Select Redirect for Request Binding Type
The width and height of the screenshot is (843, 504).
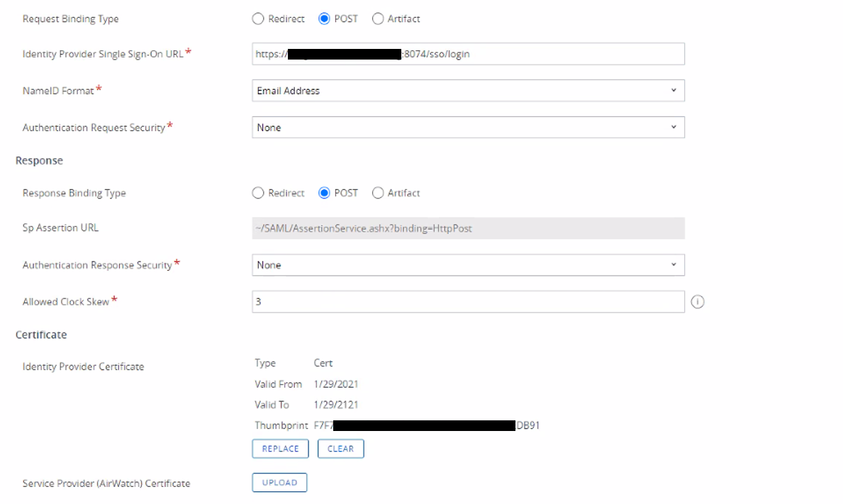coord(259,19)
